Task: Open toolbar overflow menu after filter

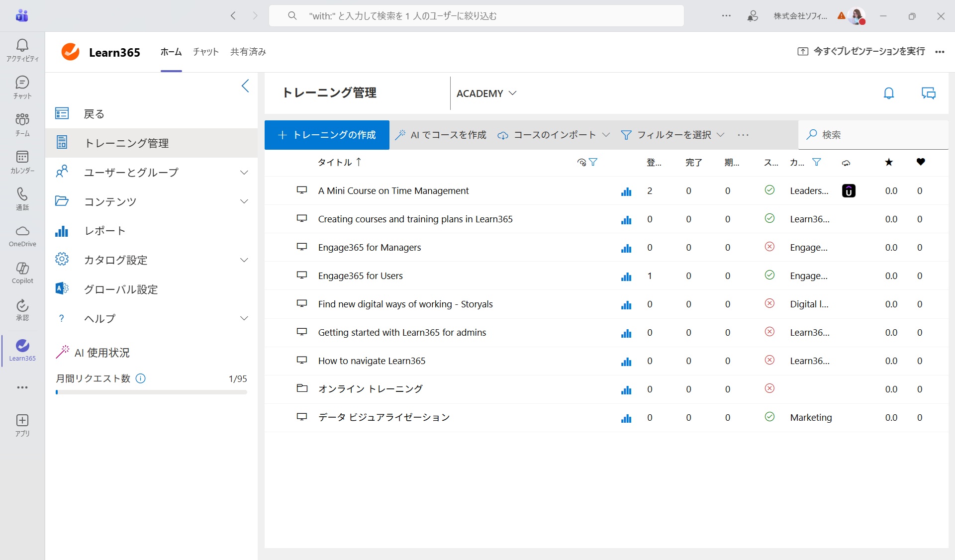Action: click(x=743, y=135)
